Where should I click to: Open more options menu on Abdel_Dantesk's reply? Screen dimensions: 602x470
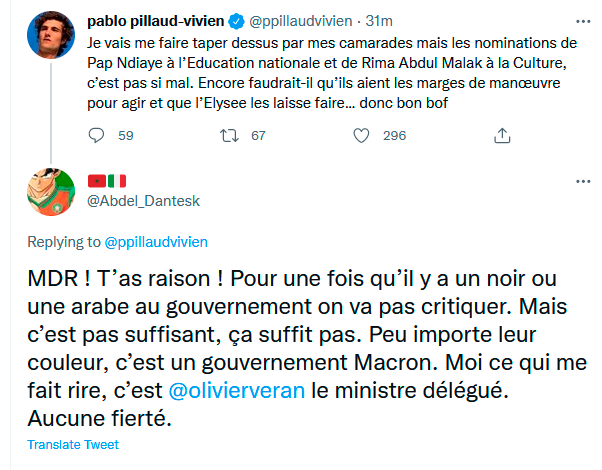tap(583, 181)
